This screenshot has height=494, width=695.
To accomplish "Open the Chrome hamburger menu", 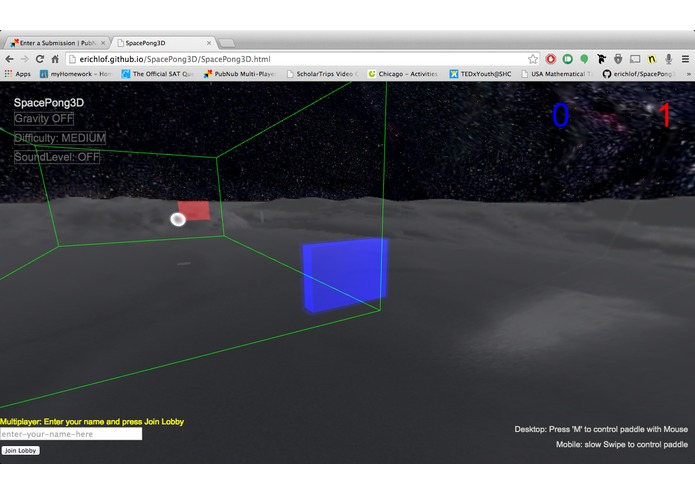I will point(685,59).
